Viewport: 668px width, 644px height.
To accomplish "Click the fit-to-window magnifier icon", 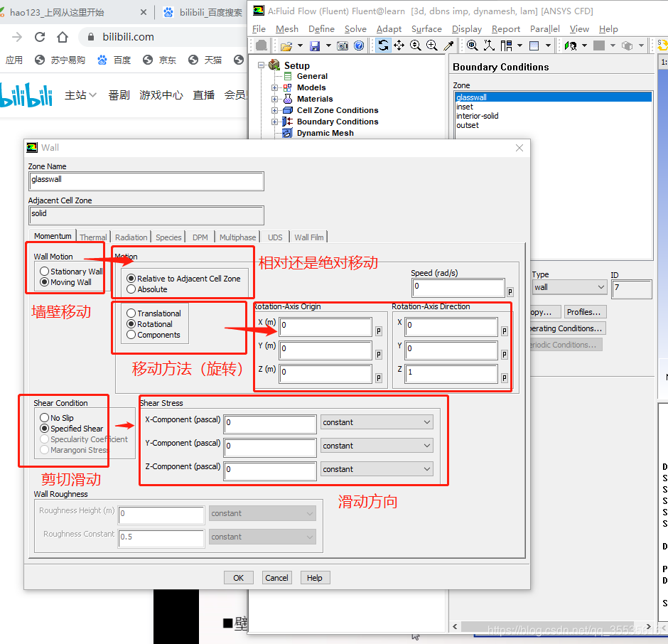I will click(472, 45).
